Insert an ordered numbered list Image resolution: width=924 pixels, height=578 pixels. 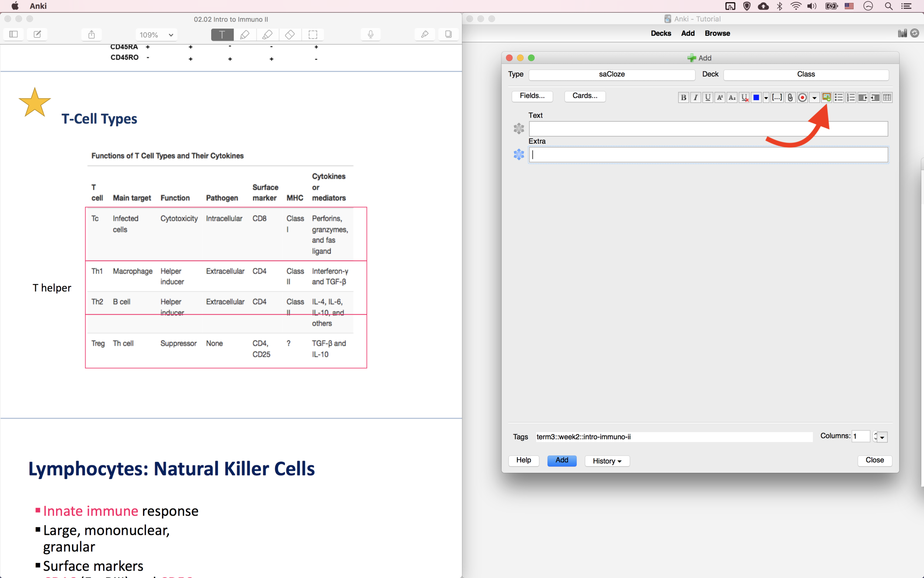tap(851, 98)
